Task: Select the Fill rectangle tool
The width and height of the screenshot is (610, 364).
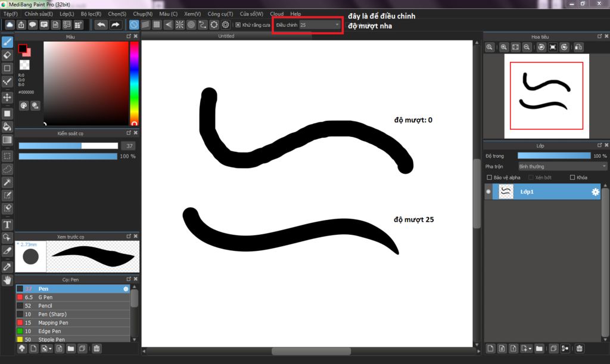Action: click(7, 114)
